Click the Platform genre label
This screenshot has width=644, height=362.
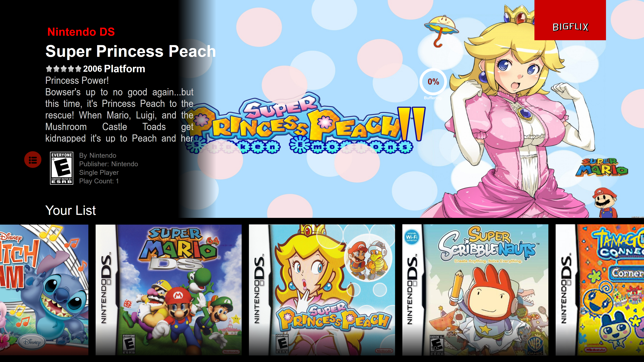(x=124, y=69)
